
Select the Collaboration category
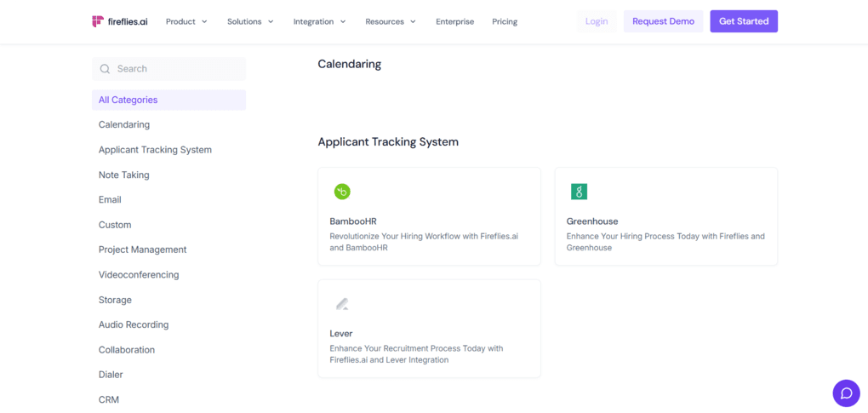[127, 350]
